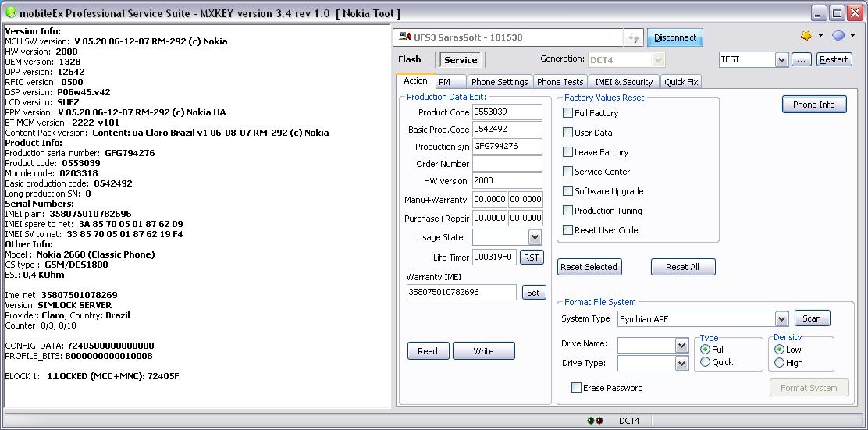The image size is (868, 430).
Task: Tick the User Data checkbox
Action: 567,132
